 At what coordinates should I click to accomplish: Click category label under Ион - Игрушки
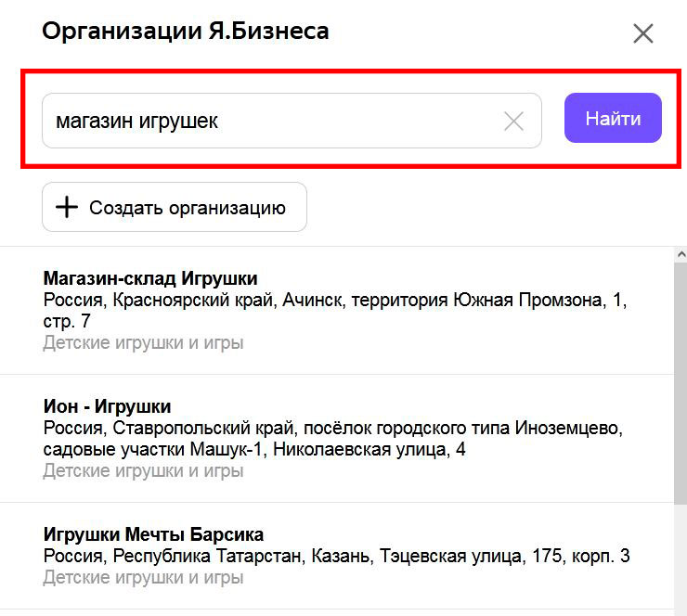(143, 470)
